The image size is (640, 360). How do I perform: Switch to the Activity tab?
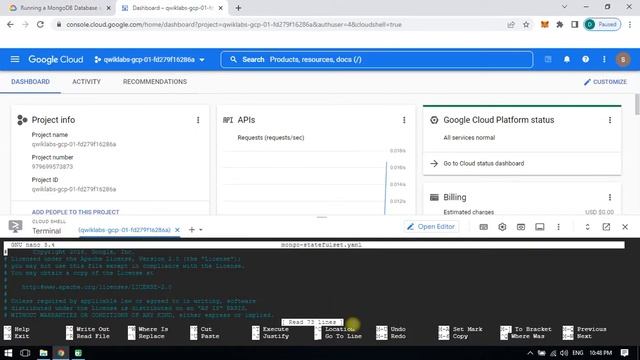(86, 82)
